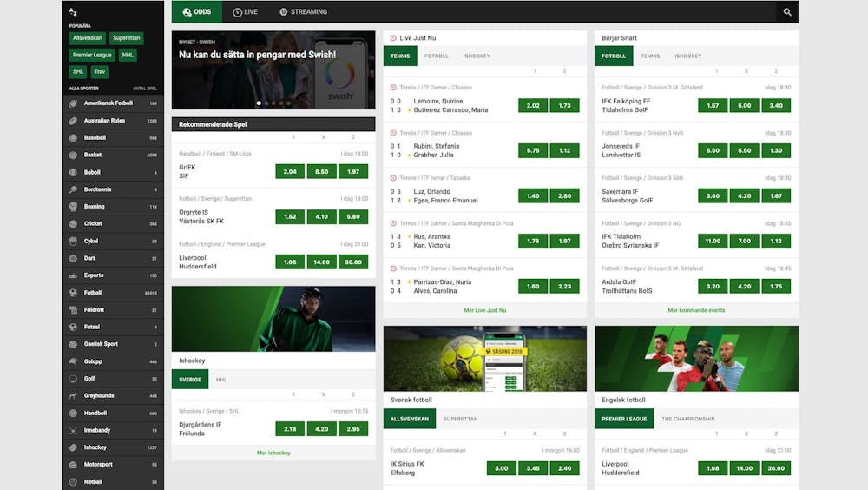Click the Gaelisk Sport icon

[x=73, y=344]
